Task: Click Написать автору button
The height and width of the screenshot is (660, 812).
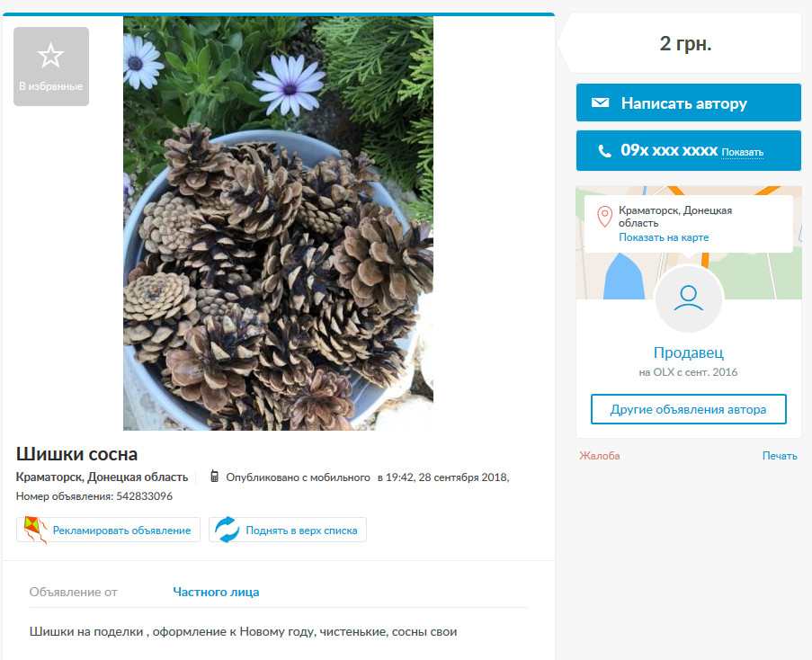Action: 688,103
